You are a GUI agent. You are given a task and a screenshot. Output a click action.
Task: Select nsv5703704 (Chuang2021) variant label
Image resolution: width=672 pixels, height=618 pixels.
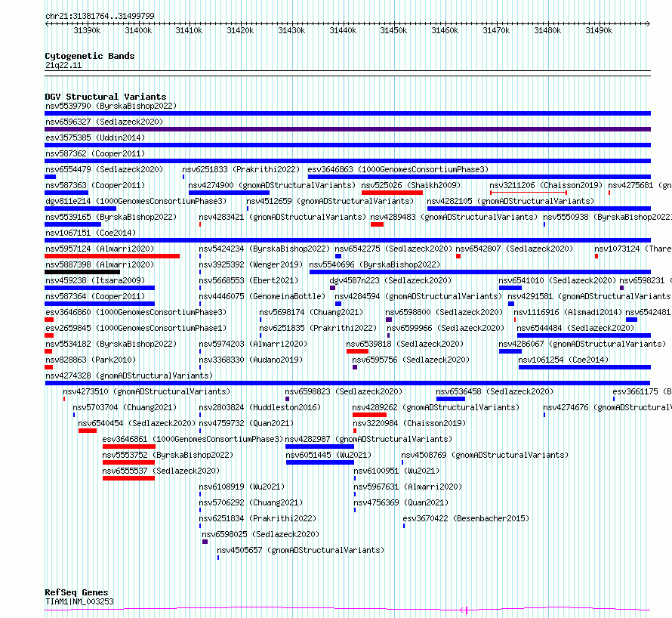click(x=125, y=407)
